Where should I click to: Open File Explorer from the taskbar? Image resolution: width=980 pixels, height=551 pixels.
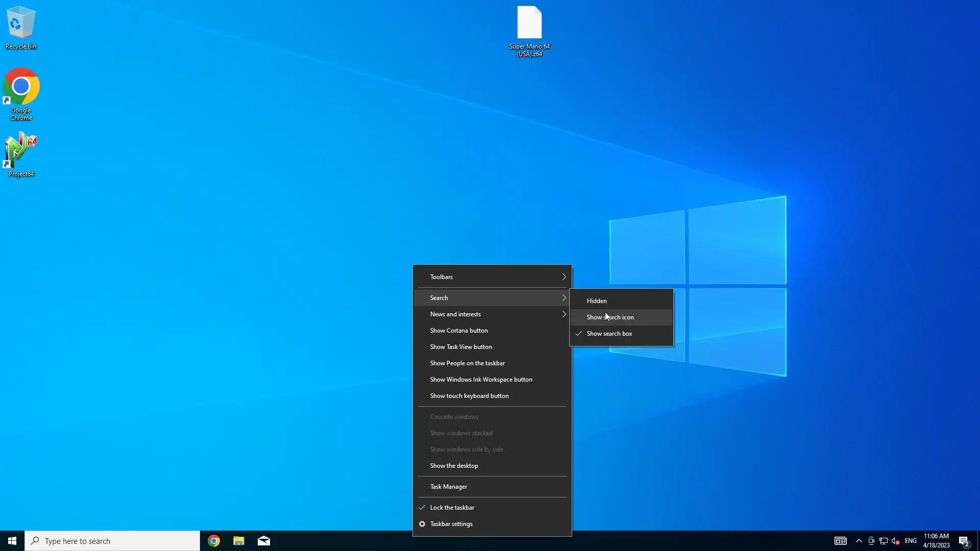tap(238, 541)
